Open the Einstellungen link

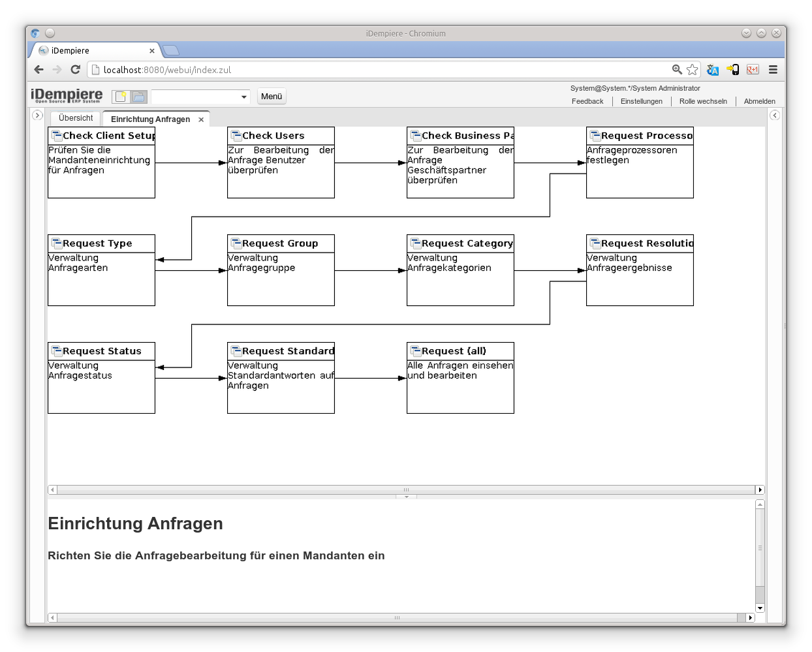tap(642, 101)
